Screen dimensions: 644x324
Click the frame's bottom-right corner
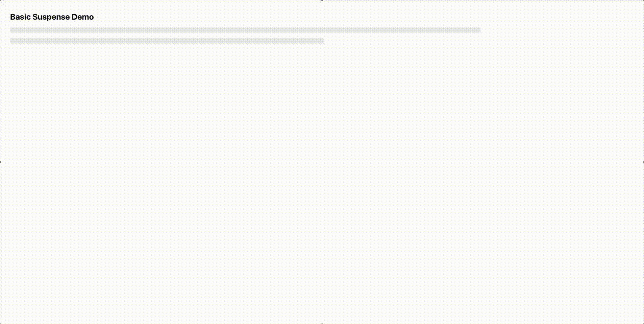(643, 323)
